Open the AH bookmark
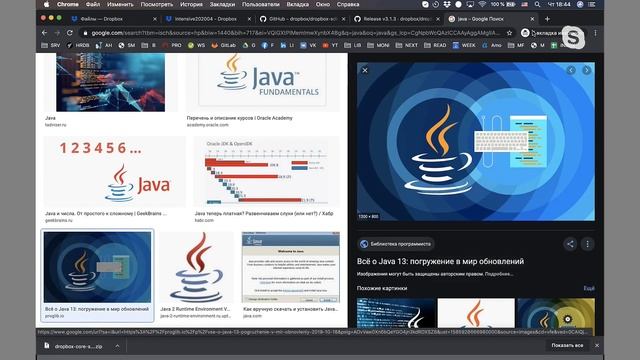This screenshot has width=640, height=360. tap(104, 45)
